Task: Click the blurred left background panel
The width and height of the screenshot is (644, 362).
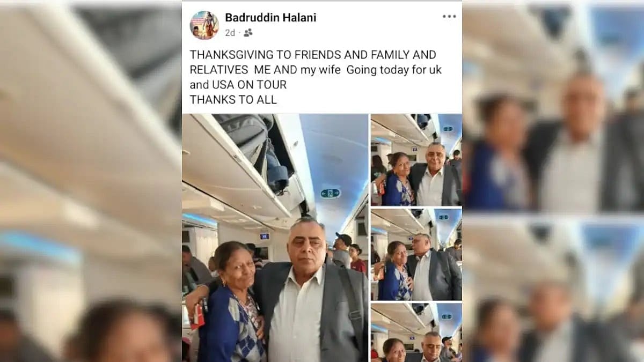Action: pyautogui.click(x=91, y=181)
